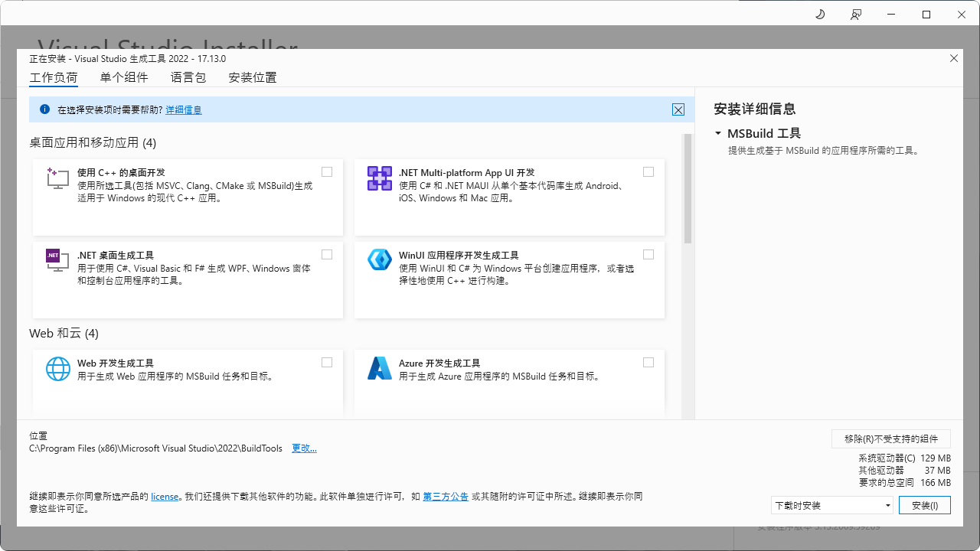Toggle dark mode with the moon icon
Image resolution: width=980 pixels, height=551 pixels.
tap(819, 14)
